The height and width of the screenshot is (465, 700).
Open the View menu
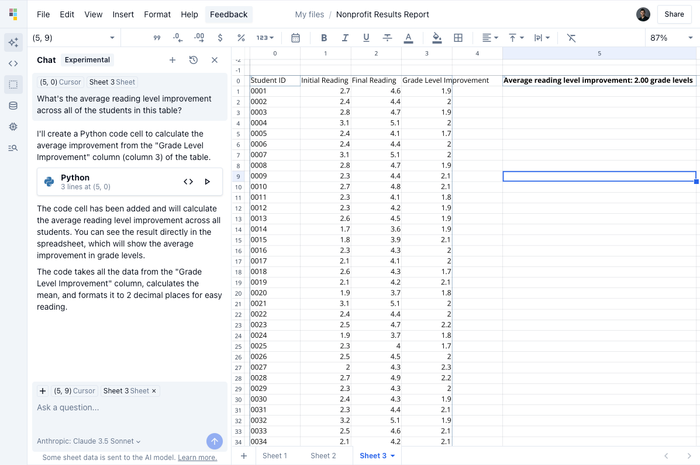[x=93, y=14]
